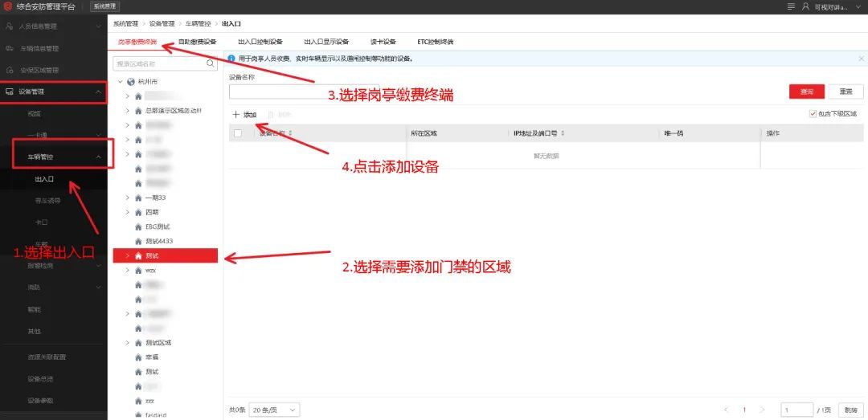
Task: Click the 杭州市 globe icon in tree
Action: click(x=130, y=81)
